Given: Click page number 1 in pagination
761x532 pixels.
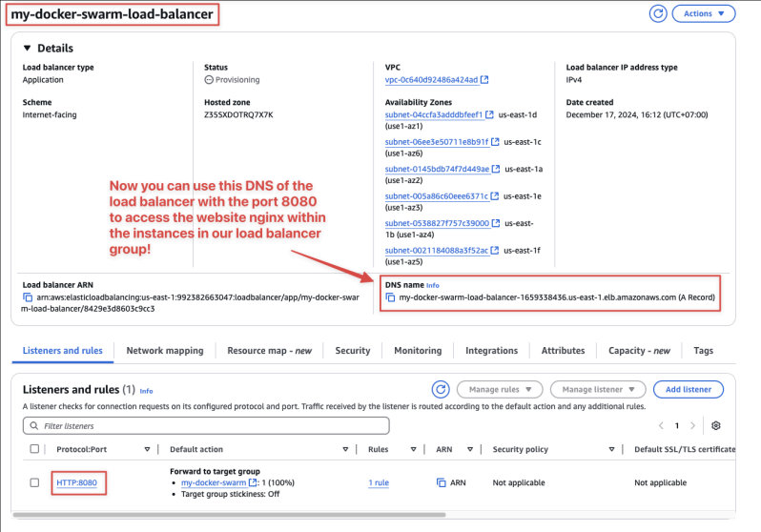Looking at the screenshot, I should pyautogui.click(x=676, y=426).
